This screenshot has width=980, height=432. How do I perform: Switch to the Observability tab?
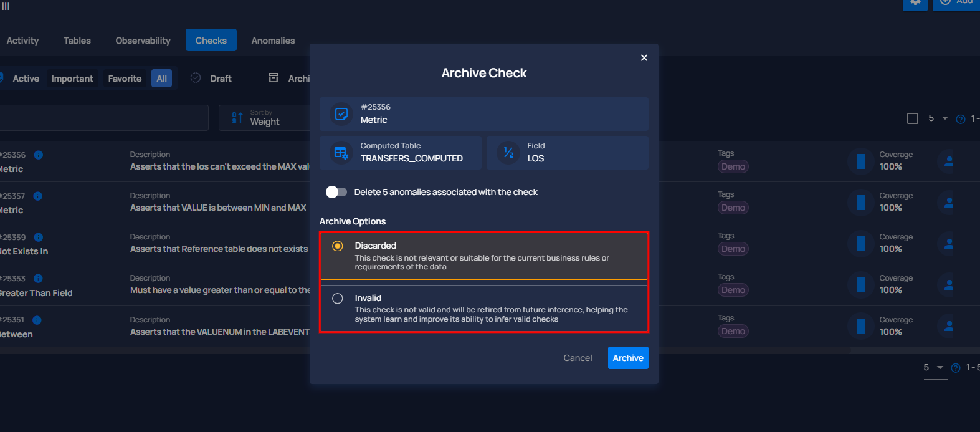coord(143,41)
